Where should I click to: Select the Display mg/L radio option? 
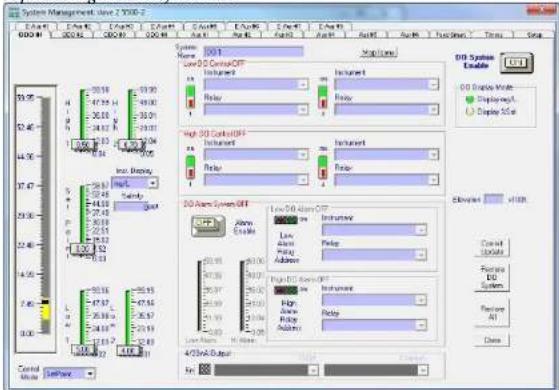click(470, 100)
